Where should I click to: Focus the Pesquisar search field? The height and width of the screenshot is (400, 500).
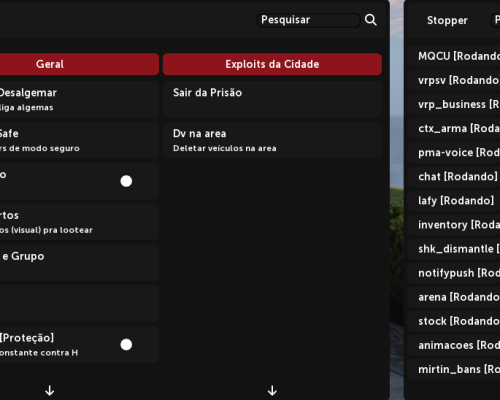tap(309, 20)
